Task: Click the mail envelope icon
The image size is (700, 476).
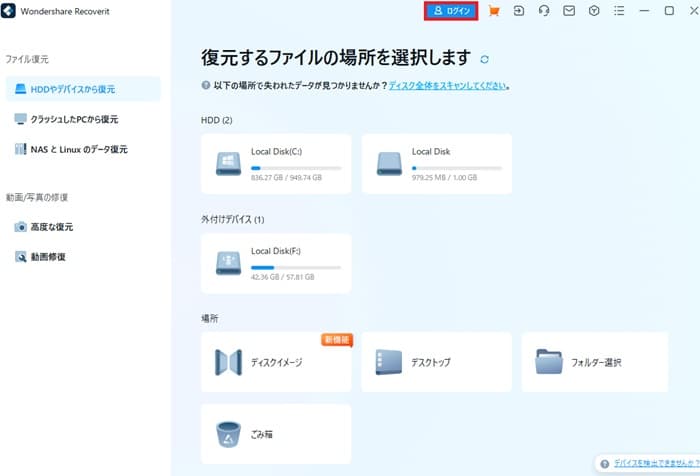Action: click(x=569, y=11)
